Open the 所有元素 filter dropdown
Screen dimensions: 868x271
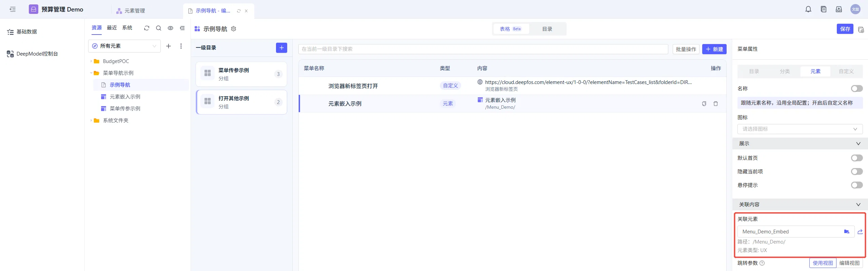pos(124,46)
